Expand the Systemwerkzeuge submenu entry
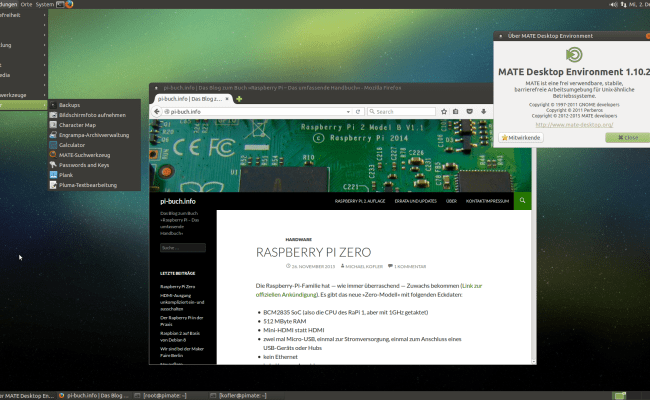The height and width of the screenshot is (400, 650). tap(24, 95)
